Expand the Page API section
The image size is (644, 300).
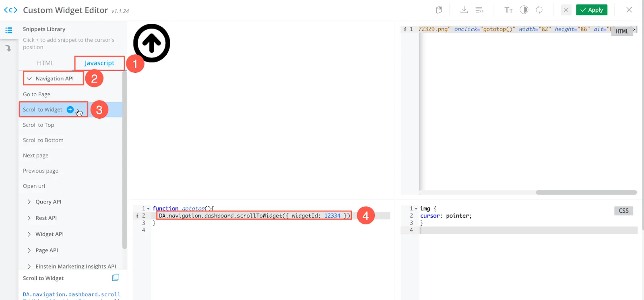tap(42, 250)
